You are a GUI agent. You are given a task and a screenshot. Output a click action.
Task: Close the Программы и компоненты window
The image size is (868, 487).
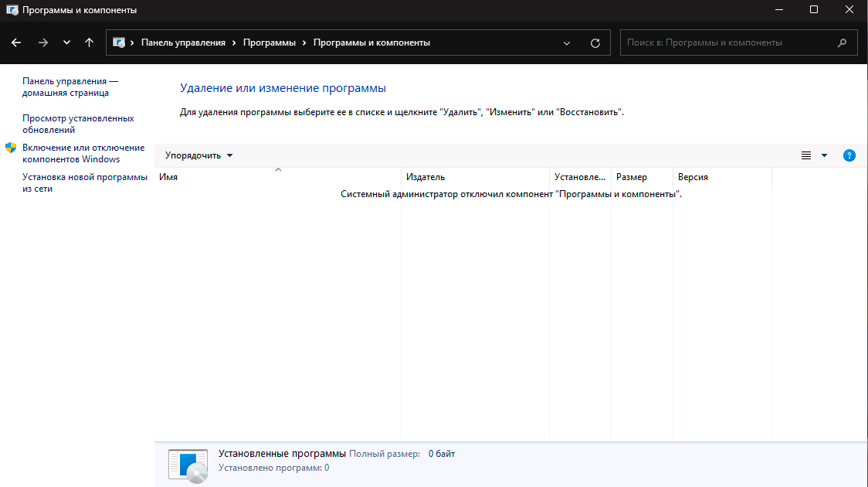coord(849,10)
